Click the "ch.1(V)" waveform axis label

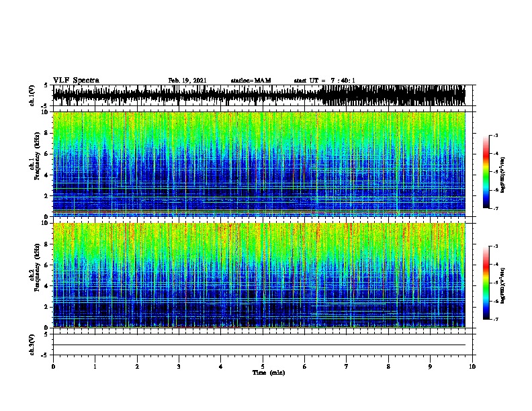pyautogui.click(x=32, y=95)
